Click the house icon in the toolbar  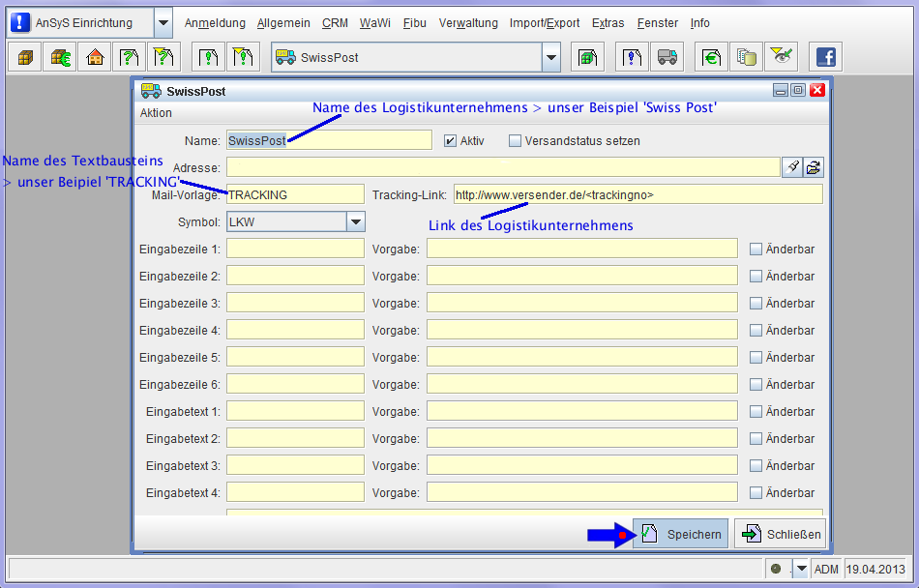tap(95, 57)
